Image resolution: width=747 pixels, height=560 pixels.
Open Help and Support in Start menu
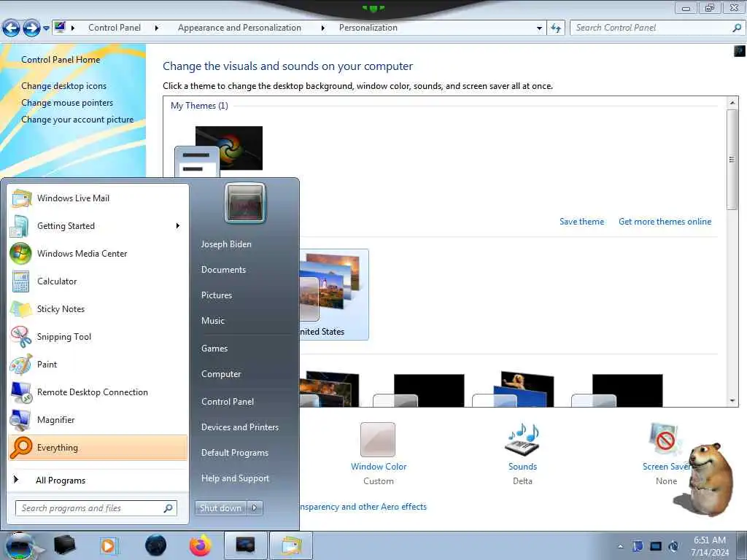[235, 478]
